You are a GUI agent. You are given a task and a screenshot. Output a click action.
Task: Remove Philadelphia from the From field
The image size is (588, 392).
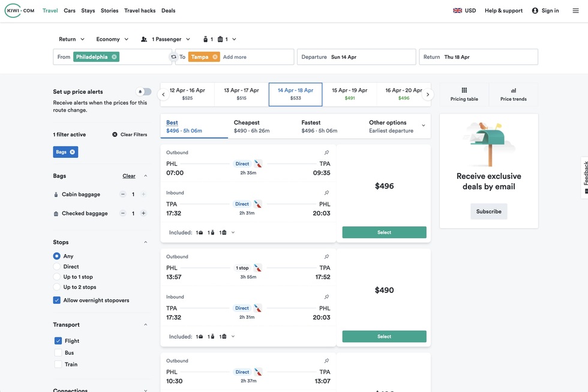(114, 57)
